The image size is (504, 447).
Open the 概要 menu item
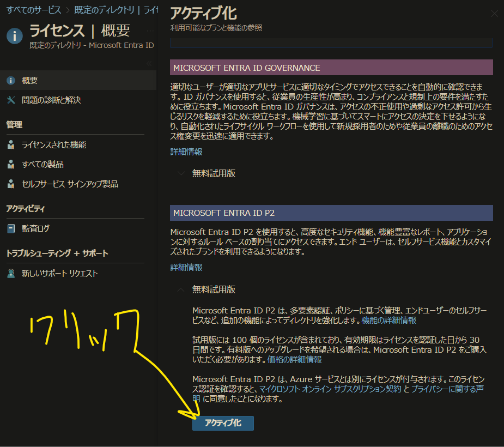tap(78, 80)
